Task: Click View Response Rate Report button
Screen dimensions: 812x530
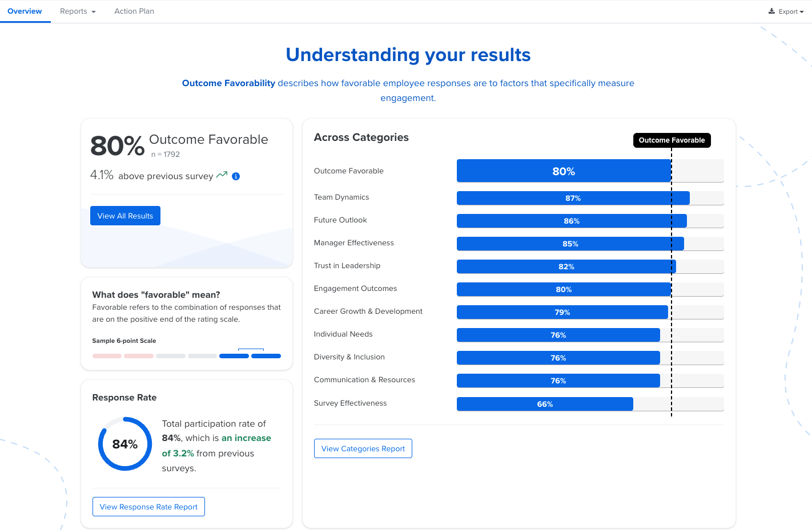Action: (148, 507)
